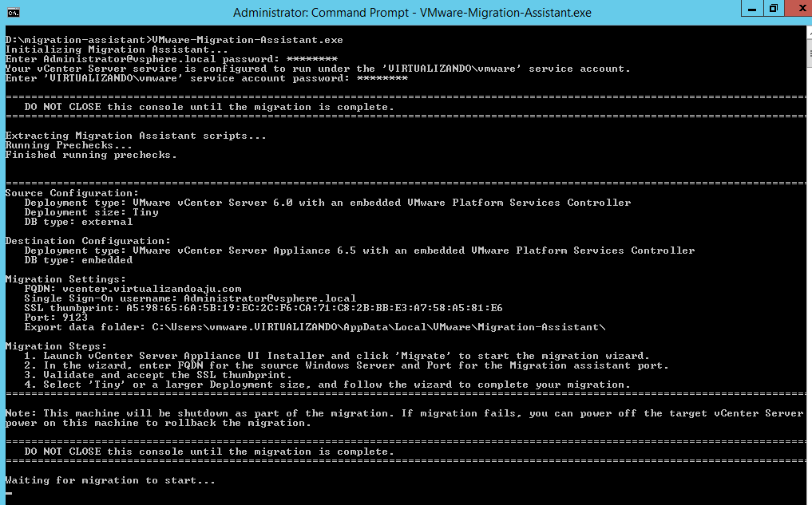
Task: Click the Single Sign-On username line
Action: pos(190,298)
